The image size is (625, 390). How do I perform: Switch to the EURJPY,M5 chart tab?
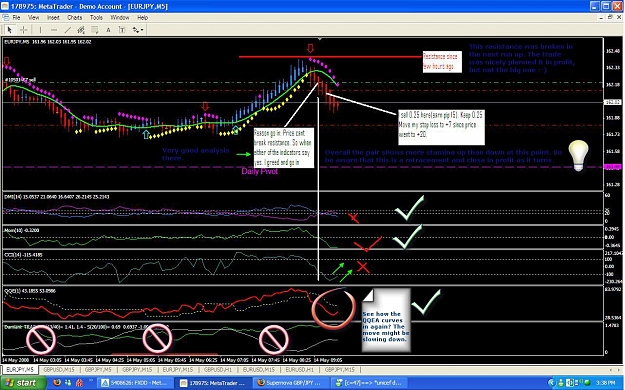[x=20, y=370]
